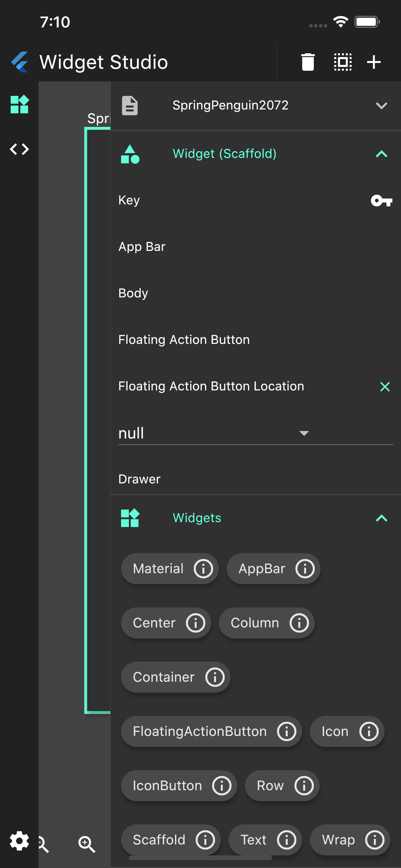Clear Floating Action Button Location value

pos(385,387)
